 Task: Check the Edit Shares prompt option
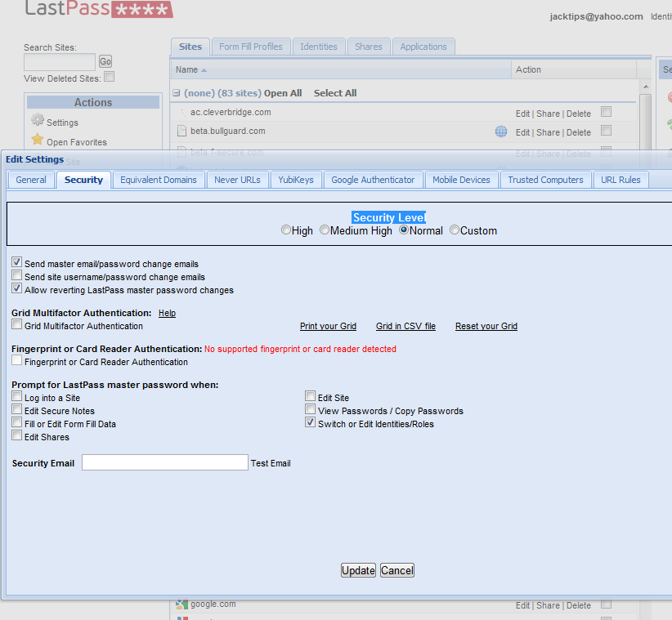(x=16, y=435)
